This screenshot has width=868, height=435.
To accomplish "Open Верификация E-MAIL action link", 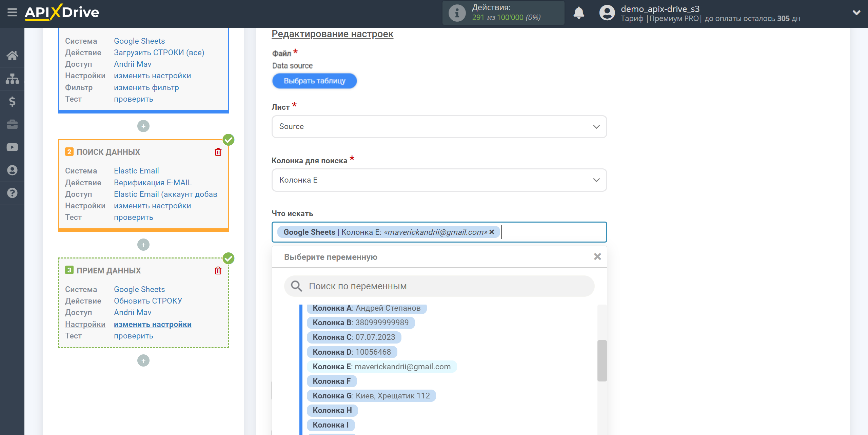I will pos(153,183).
